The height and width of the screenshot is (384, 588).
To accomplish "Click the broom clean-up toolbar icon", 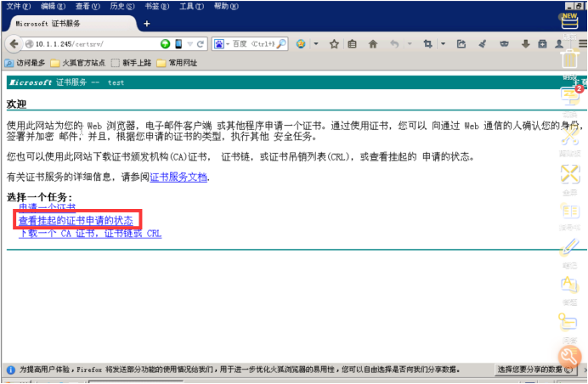I will click(x=483, y=44).
